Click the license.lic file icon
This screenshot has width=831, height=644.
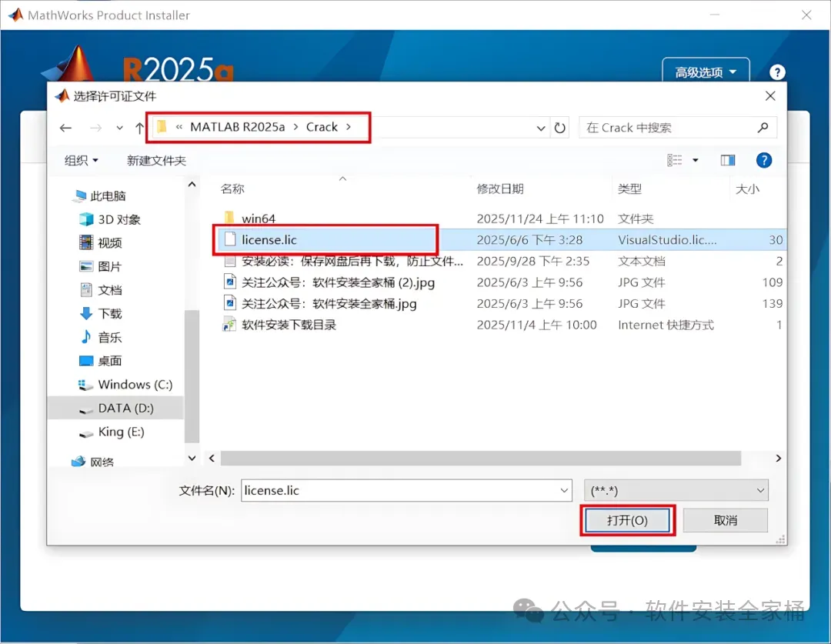click(x=229, y=239)
